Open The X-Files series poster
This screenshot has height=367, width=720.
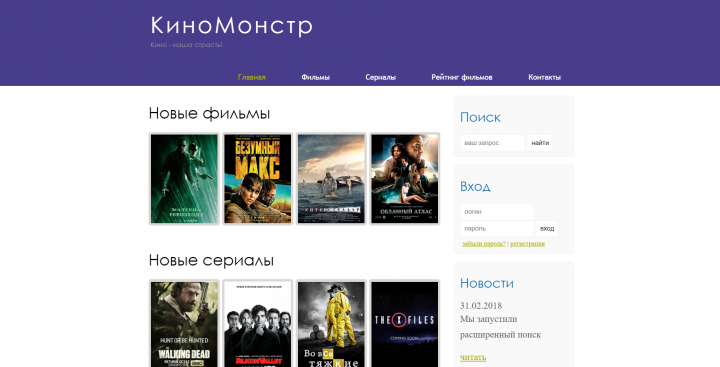click(405, 323)
